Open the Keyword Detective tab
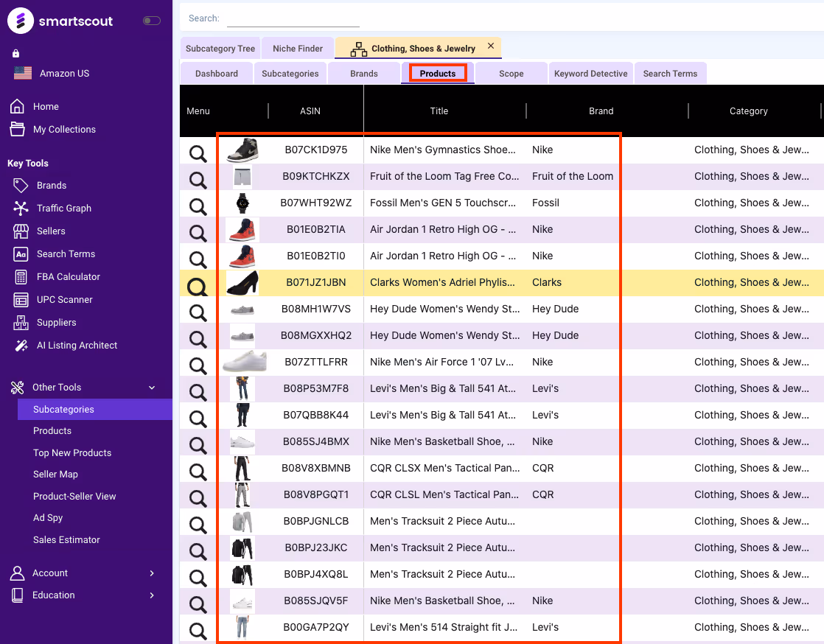824x644 pixels. pos(590,74)
